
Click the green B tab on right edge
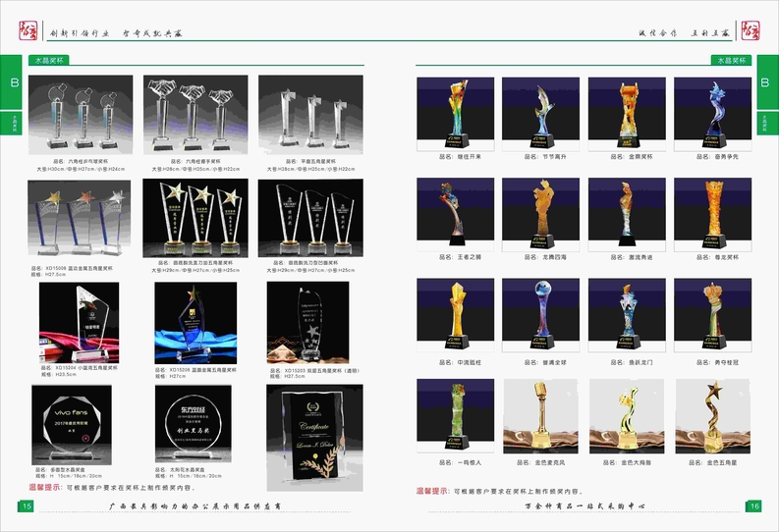[764, 83]
